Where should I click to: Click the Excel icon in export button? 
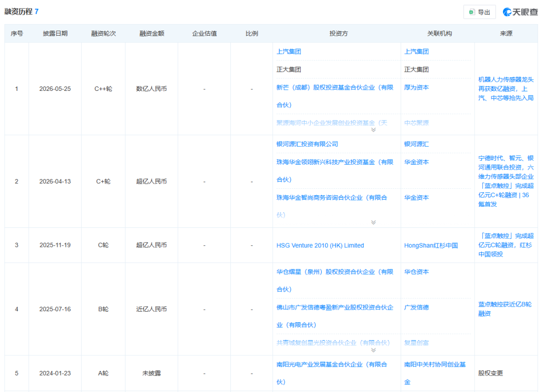point(471,12)
